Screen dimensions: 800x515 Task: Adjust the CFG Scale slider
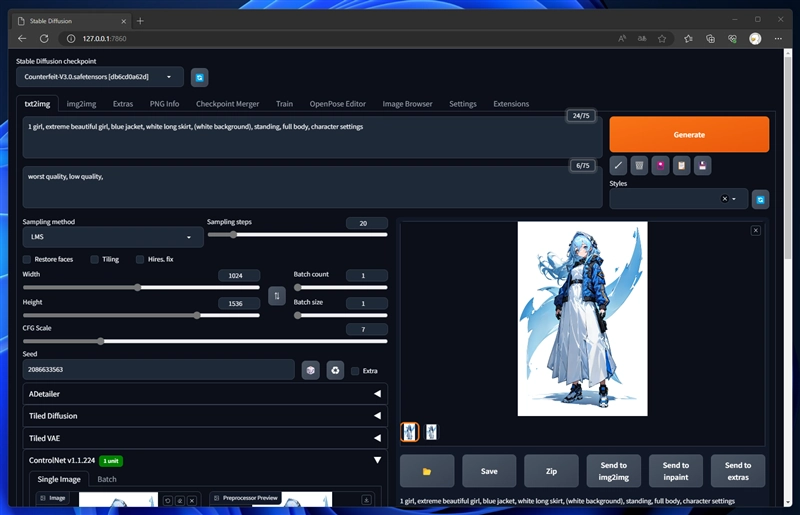click(205, 341)
